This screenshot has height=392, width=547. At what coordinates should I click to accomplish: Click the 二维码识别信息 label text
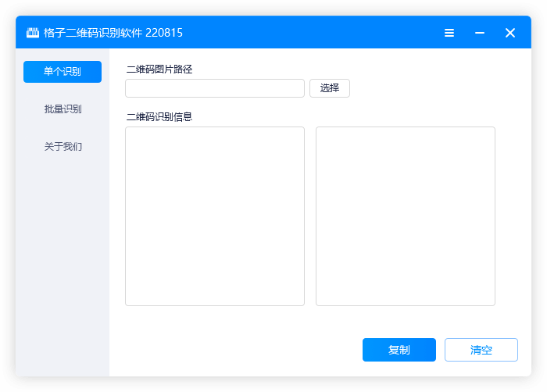159,117
